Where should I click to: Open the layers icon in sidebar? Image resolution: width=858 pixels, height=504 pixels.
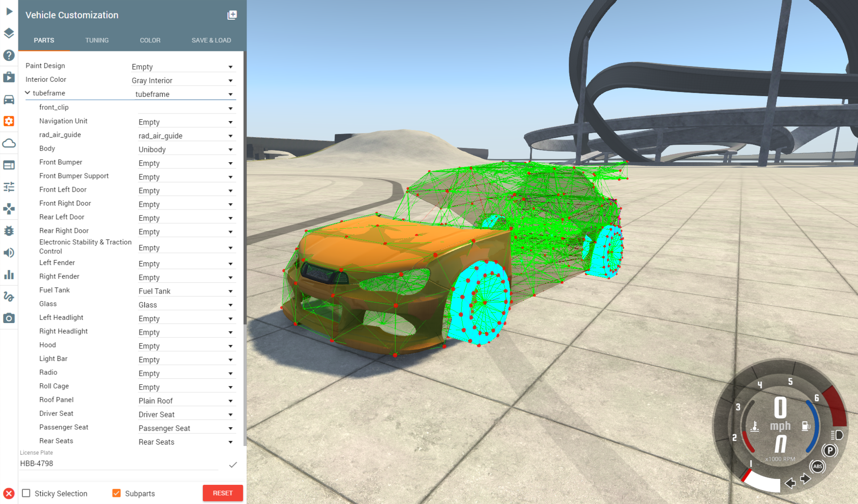(9, 33)
